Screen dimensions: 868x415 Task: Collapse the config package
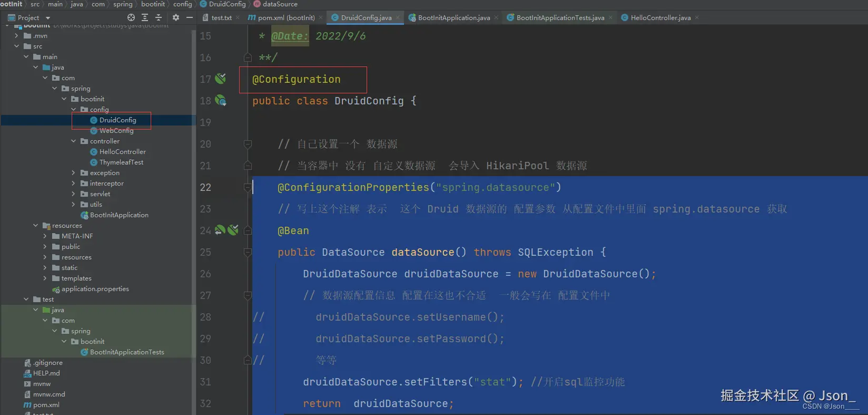pyautogui.click(x=74, y=110)
